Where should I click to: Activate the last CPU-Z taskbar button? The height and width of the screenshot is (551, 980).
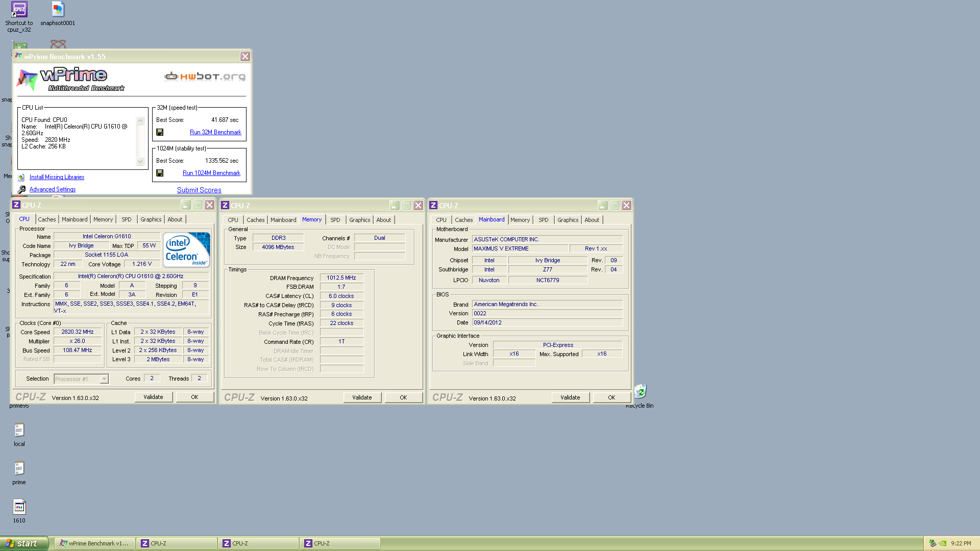[x=340, y=543]
